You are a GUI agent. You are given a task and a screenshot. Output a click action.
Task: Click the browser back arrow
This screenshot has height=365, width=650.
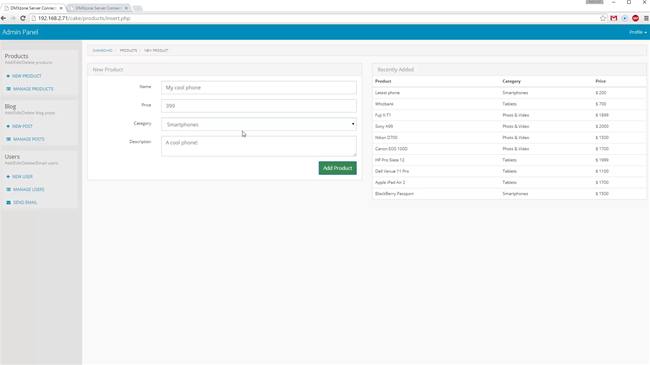click(x=3, y=18)
